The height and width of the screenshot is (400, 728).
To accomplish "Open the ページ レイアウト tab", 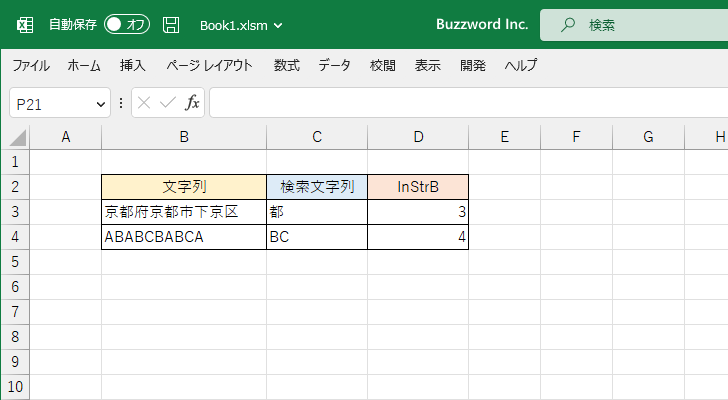I will point(209,65).
